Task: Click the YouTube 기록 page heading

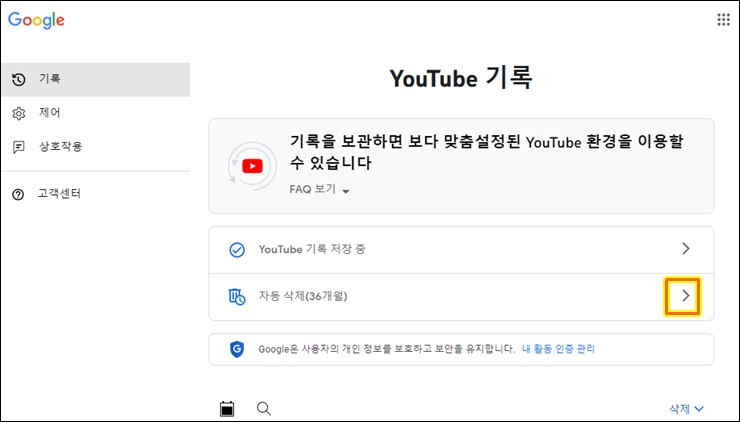Action: (461, 78)
